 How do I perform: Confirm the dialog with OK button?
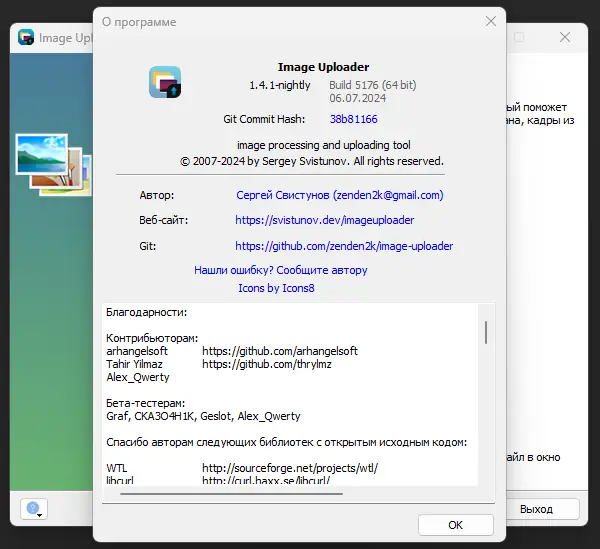pos(455,525)
